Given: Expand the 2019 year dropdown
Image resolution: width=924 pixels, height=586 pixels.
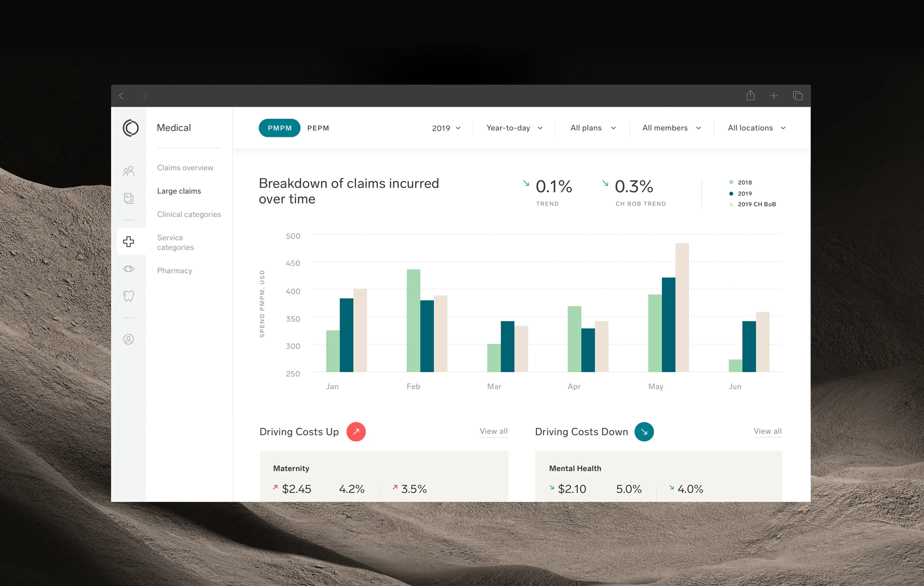Looking at the screenshot, I should point(446,128).
